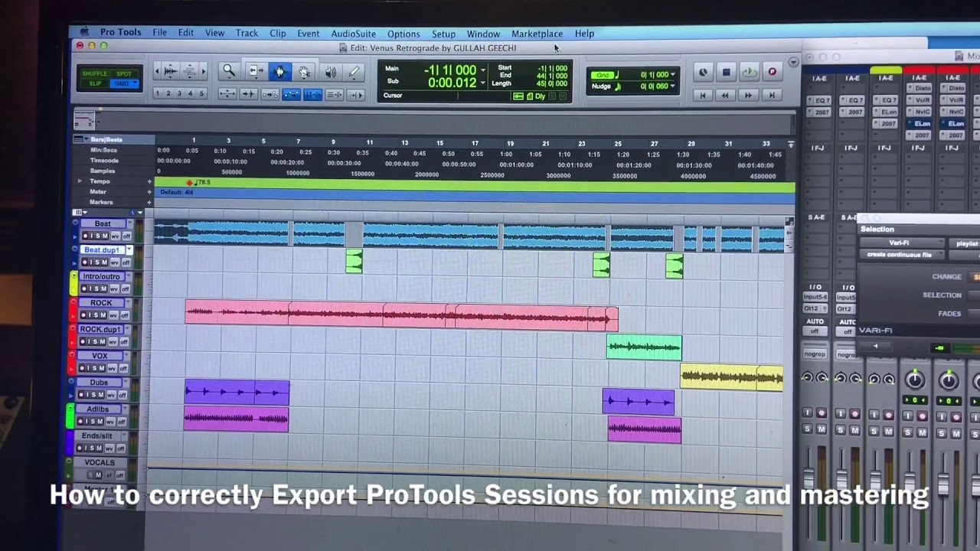Click the Ends/slit track name
Screen dimensions: 980x551
[x=97, y=436]
